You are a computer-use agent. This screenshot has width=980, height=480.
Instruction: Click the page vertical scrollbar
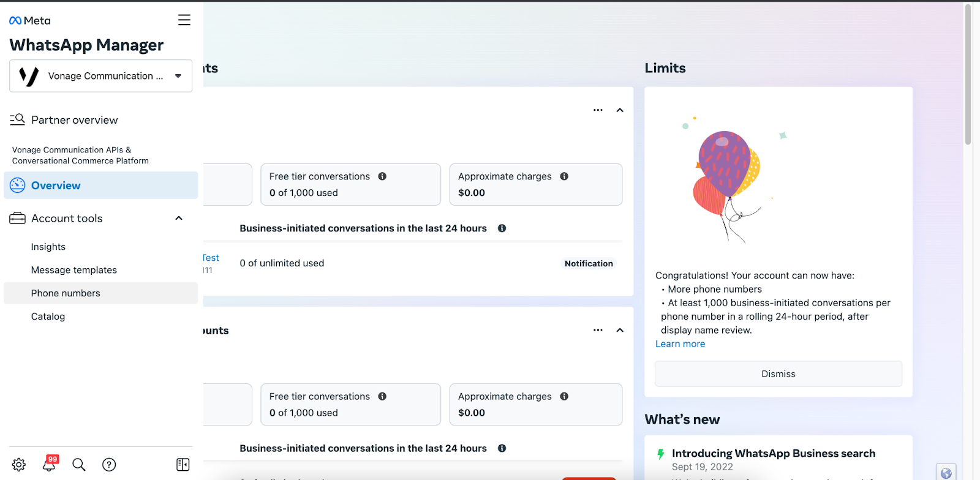tap(968, 73)
